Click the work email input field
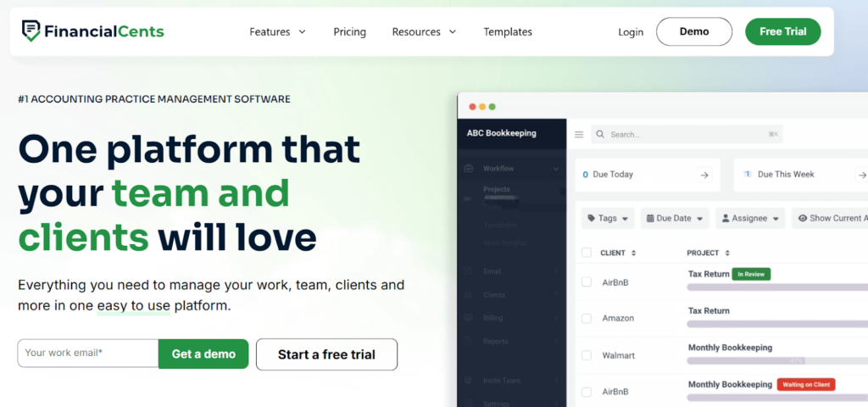The image size is (868, 407). point(88,354)
